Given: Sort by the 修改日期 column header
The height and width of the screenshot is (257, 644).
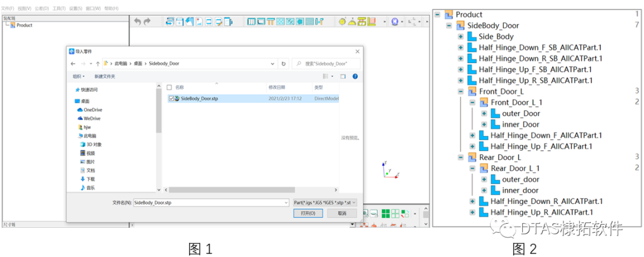Looking at the screenshot, I should [277, 88].
